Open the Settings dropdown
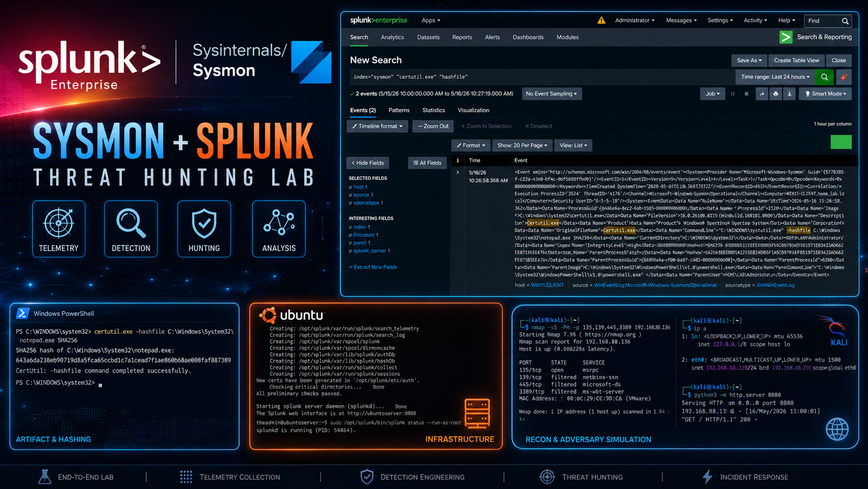The image size is (868, 489). [x=720, y=20]
